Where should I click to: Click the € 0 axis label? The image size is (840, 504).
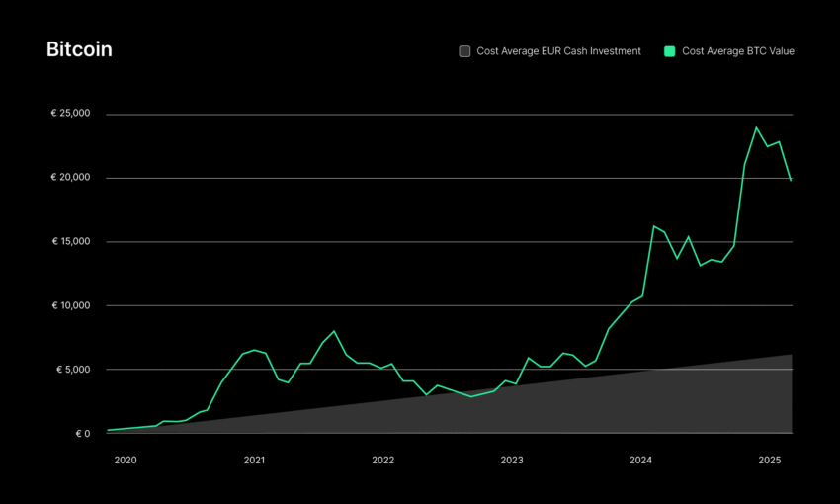pos(83,434)
